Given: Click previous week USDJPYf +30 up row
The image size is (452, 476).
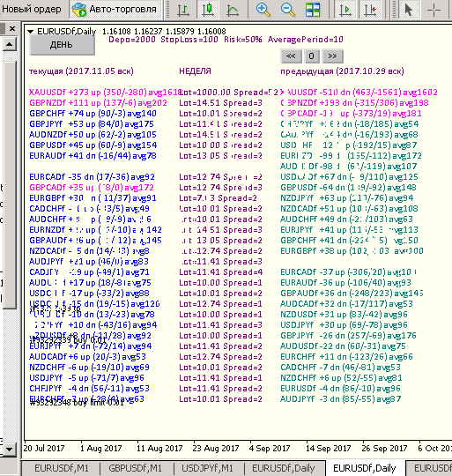Looking at the screenshot, I should (x=344, y=325).
